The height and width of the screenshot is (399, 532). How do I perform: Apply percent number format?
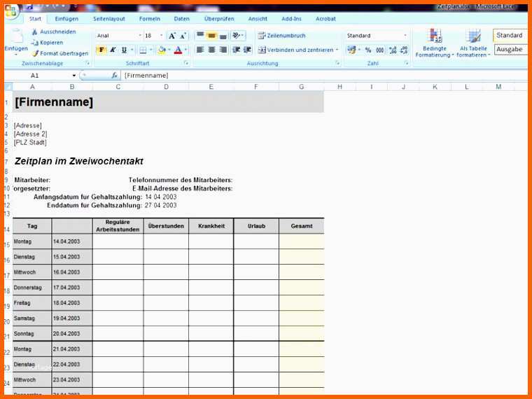368,50
